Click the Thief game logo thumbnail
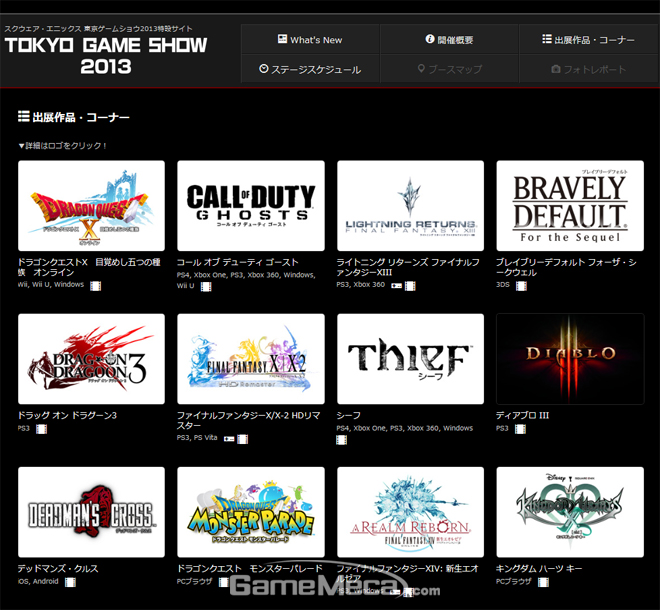This screenshot has height=610, width=660. click(x=411, y=359)
